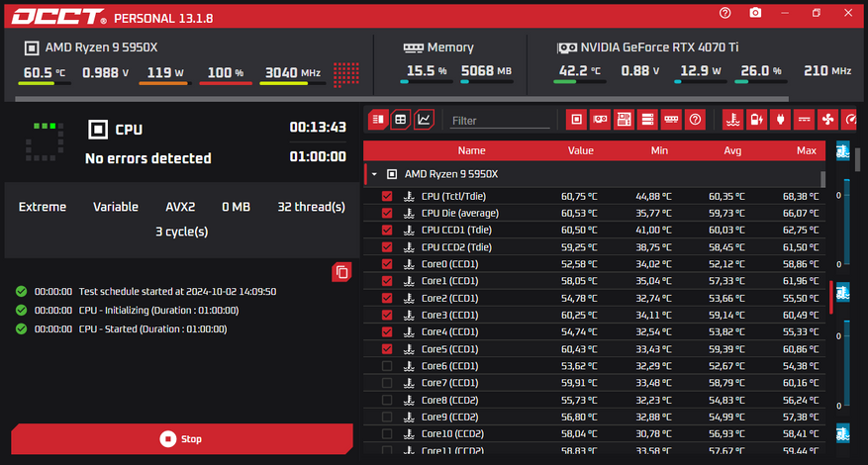Filter sensors by memory module icon

pos(671,120)
